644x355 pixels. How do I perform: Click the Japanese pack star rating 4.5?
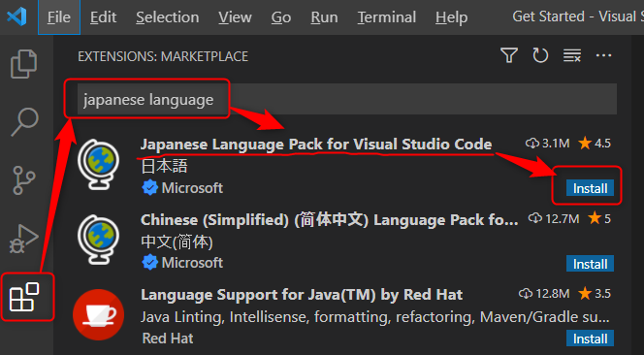[595, 144]
